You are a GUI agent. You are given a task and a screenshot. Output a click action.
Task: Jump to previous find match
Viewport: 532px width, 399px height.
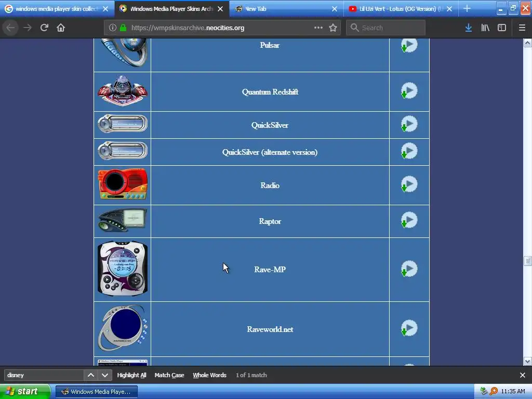[90, 375]
